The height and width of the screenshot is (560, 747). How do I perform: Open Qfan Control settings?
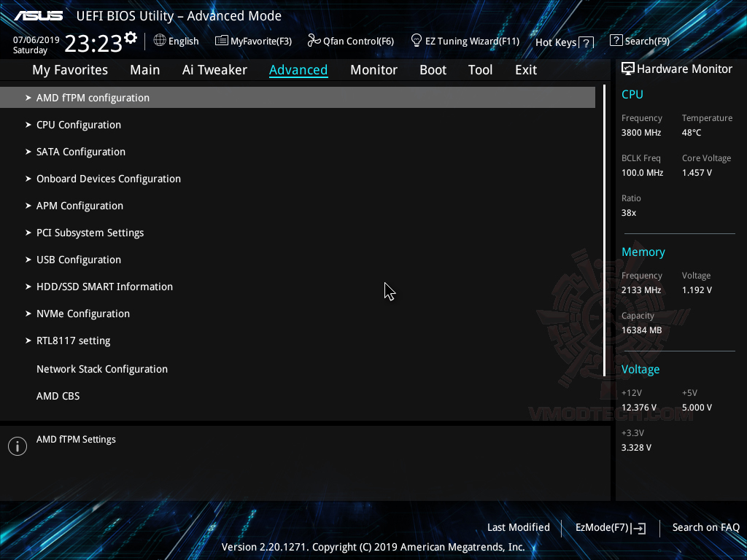(x=350, y=41)
